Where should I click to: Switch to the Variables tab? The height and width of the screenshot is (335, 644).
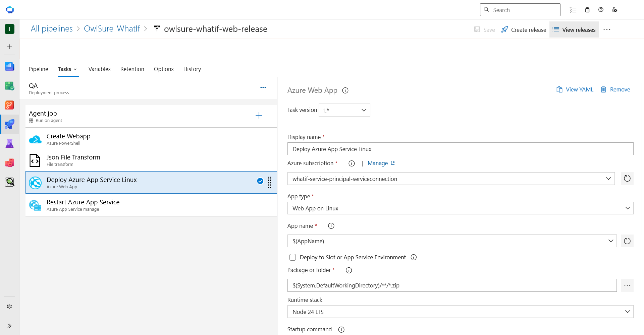(99, 69)
